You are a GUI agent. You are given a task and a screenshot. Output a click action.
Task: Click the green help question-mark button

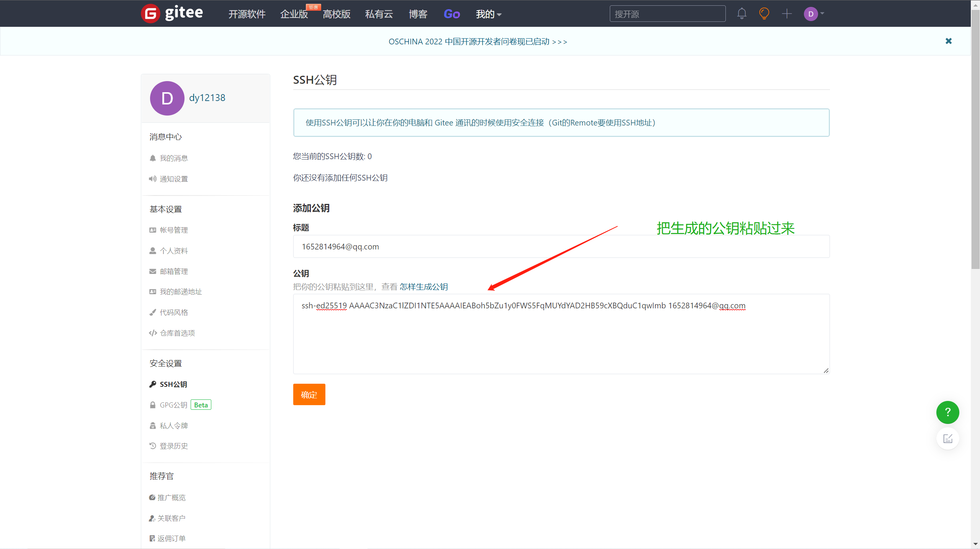[x=947, y=412]
